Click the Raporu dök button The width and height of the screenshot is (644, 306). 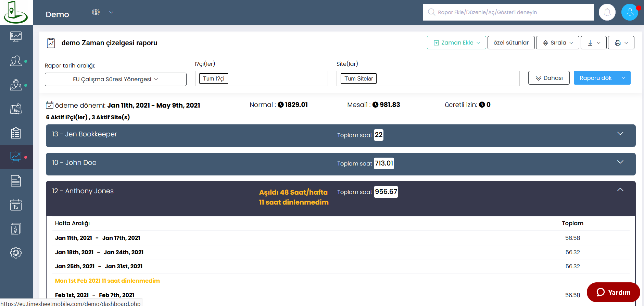point(595,78)
